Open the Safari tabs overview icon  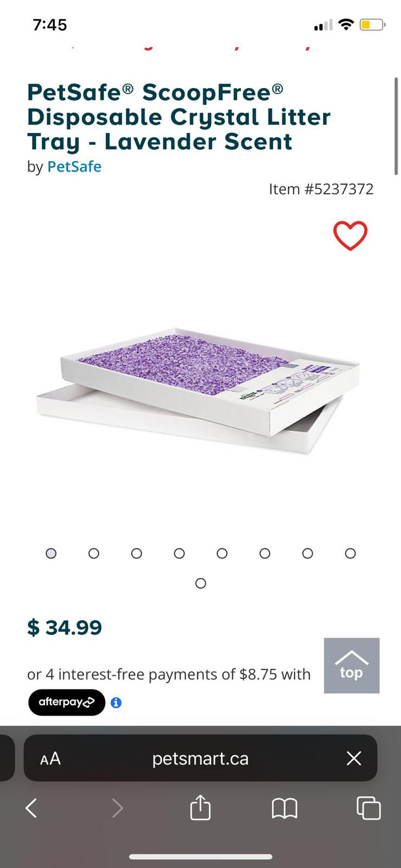click(368, 808)
